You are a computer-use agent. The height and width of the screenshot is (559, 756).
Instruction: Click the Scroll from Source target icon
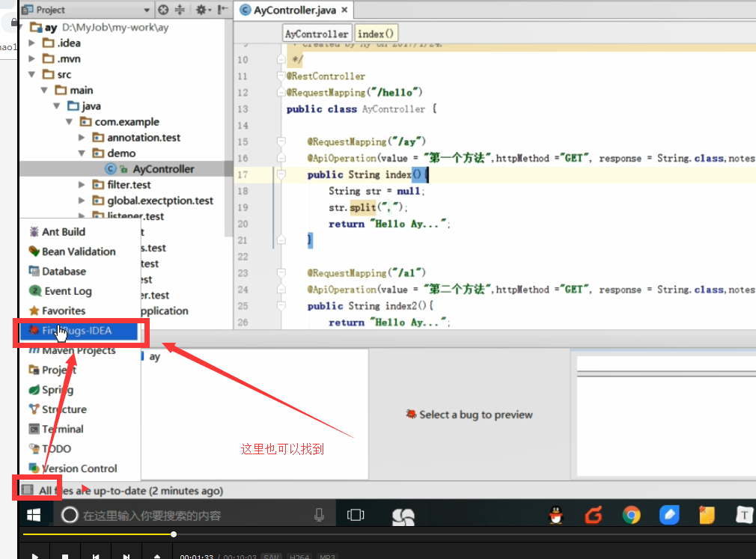coord(164,10)
